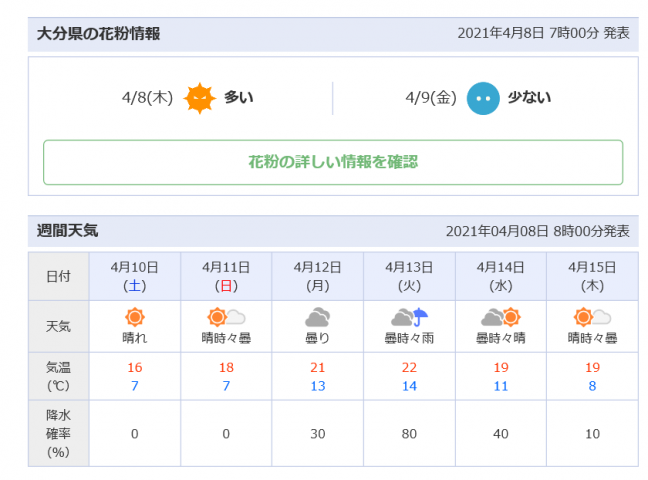Click the 4月13日 (火) date column header

point(409,276)
